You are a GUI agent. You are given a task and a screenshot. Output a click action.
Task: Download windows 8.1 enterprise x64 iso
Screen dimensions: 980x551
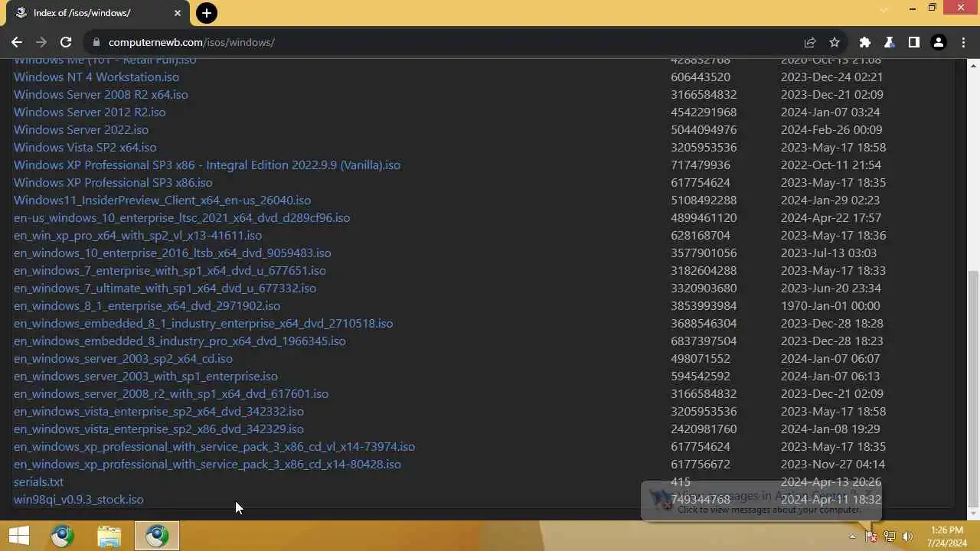pyautogui.click(x=147, y=305)
